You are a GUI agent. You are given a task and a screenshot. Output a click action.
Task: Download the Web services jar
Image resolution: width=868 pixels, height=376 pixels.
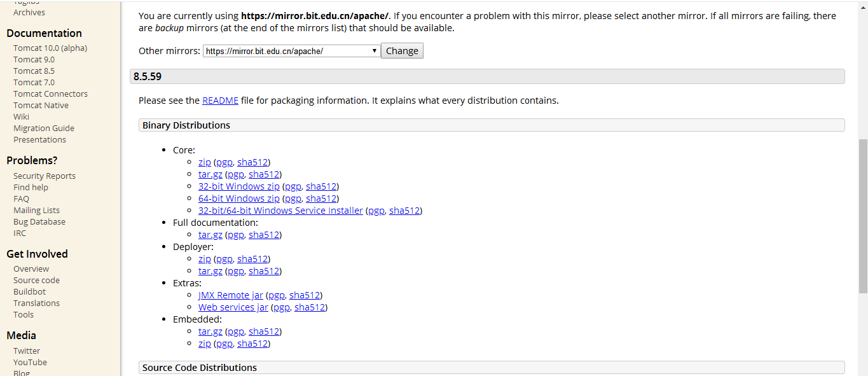233,307
